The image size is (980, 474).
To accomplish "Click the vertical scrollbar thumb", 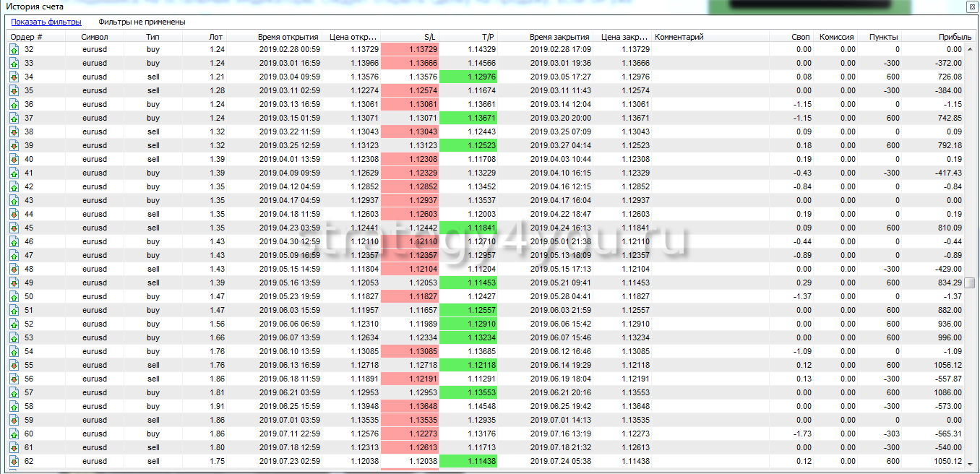I will [970, 283].
